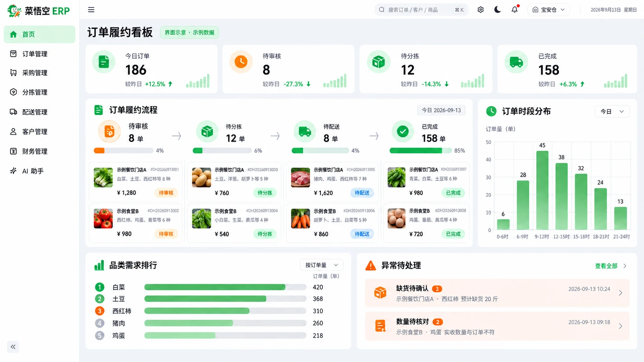Open 采购管理 sidebar menu
644x362 pixels.
point(40,73)
